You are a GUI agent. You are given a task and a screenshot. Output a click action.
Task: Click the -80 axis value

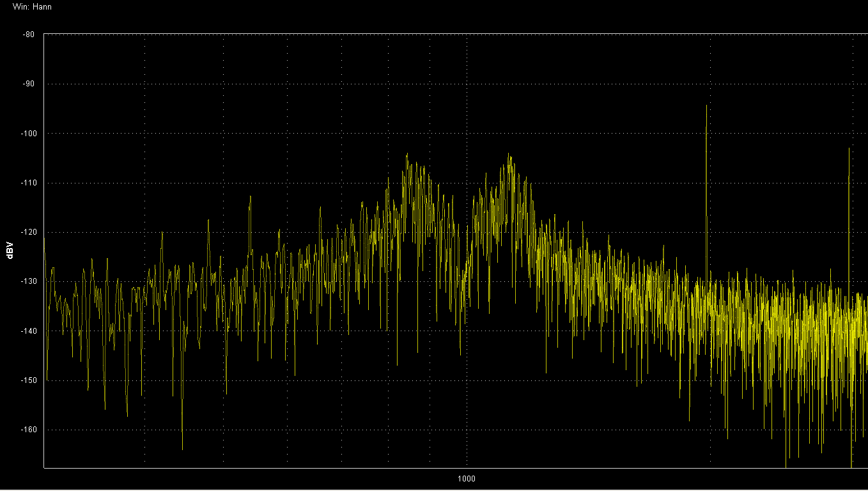click(x=29, y=35)
